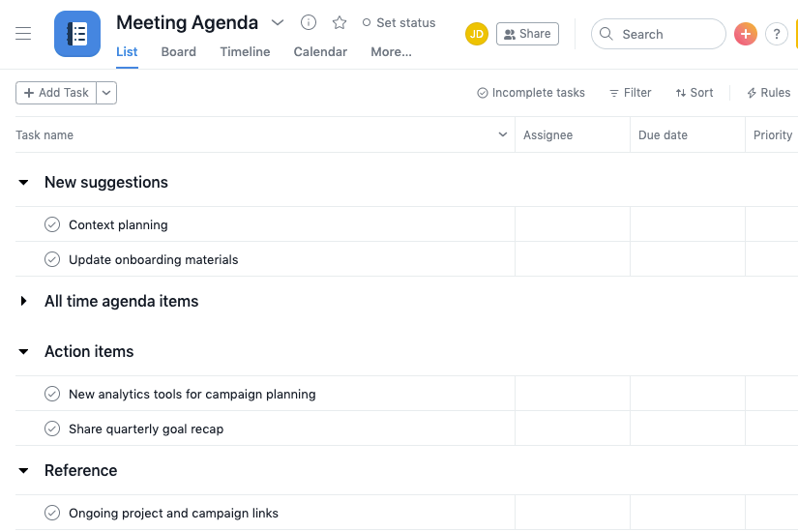Image resolution: width=798 pixels, height=532 pixels.
Task: Switch to the Timeline tab
Action: pyautogui.click(x=245, y=51)
